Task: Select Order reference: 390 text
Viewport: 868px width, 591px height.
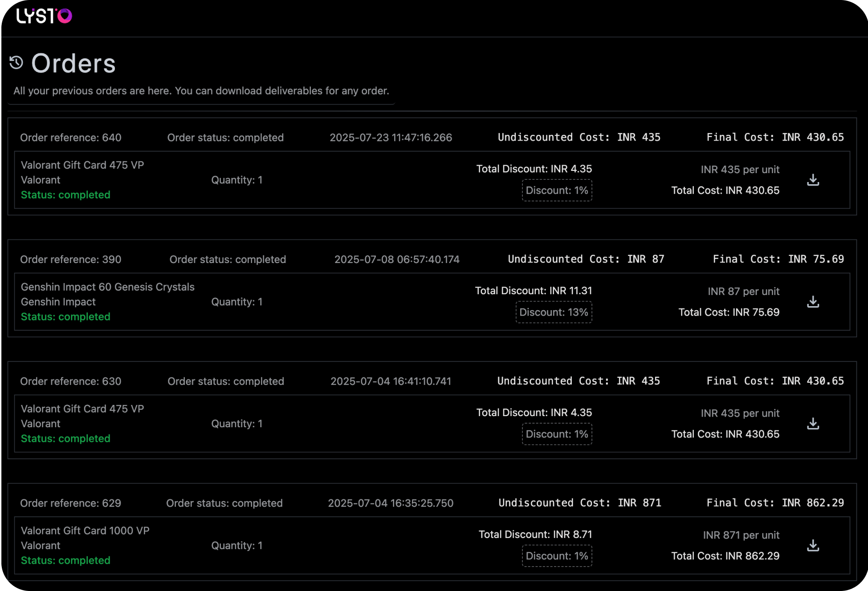Action: click(x=71, y=259)
